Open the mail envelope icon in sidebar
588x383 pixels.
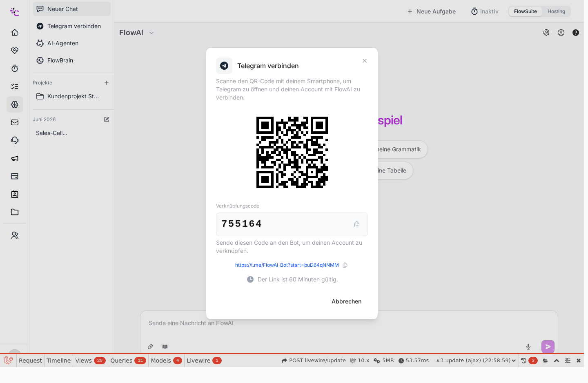pos(15,122)
